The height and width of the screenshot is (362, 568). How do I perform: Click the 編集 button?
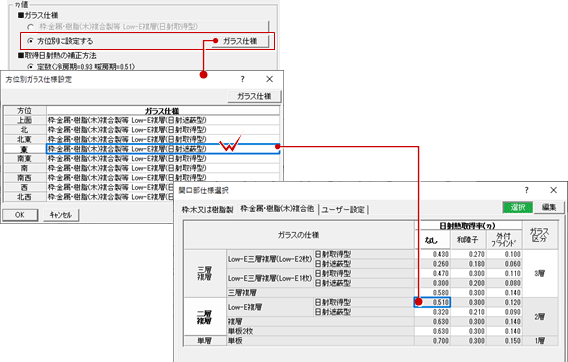(x=549, y=207)
